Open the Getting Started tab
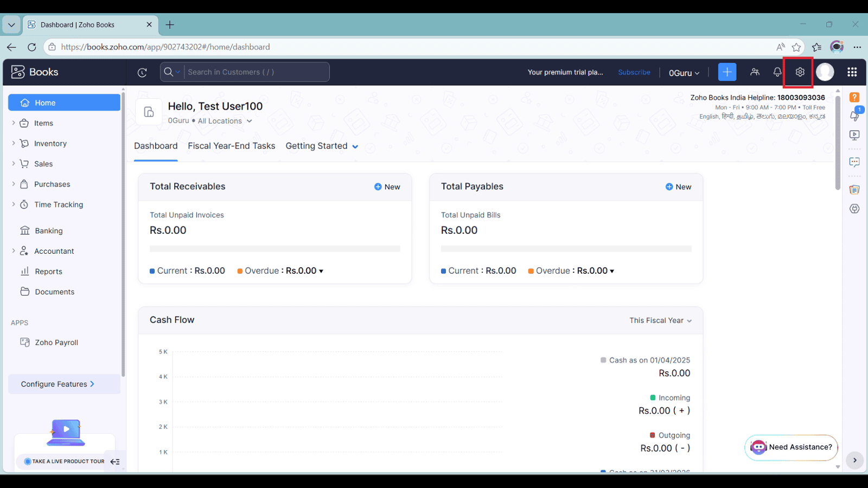868x488 pixels. pos(321,146)
